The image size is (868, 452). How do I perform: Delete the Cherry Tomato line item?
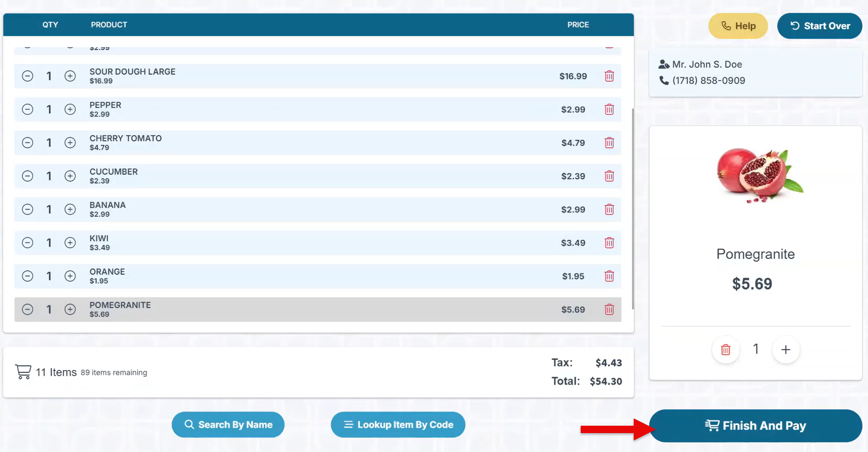(x=609, y=143)
